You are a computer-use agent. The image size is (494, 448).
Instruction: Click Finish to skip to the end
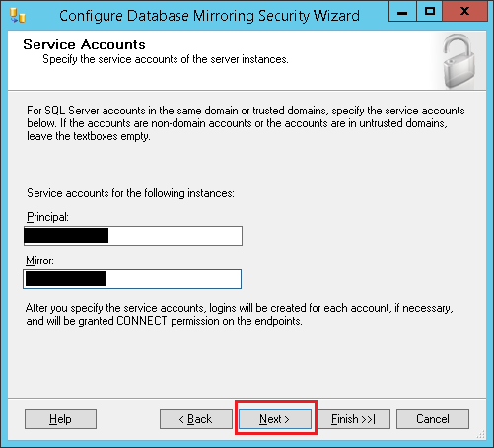pyautogui.click(x=354, y=419)
